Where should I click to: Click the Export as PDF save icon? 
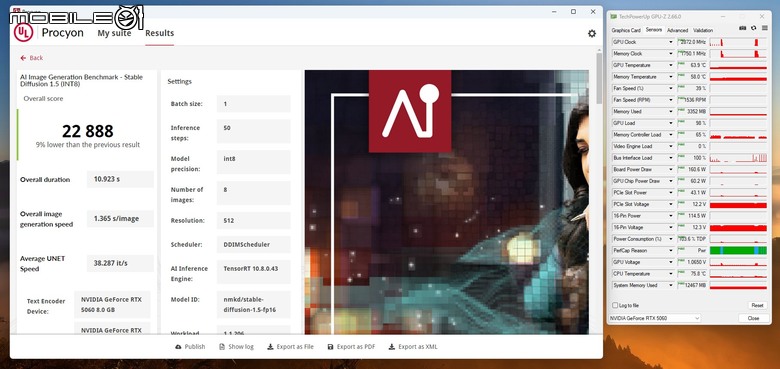point(330,347)
